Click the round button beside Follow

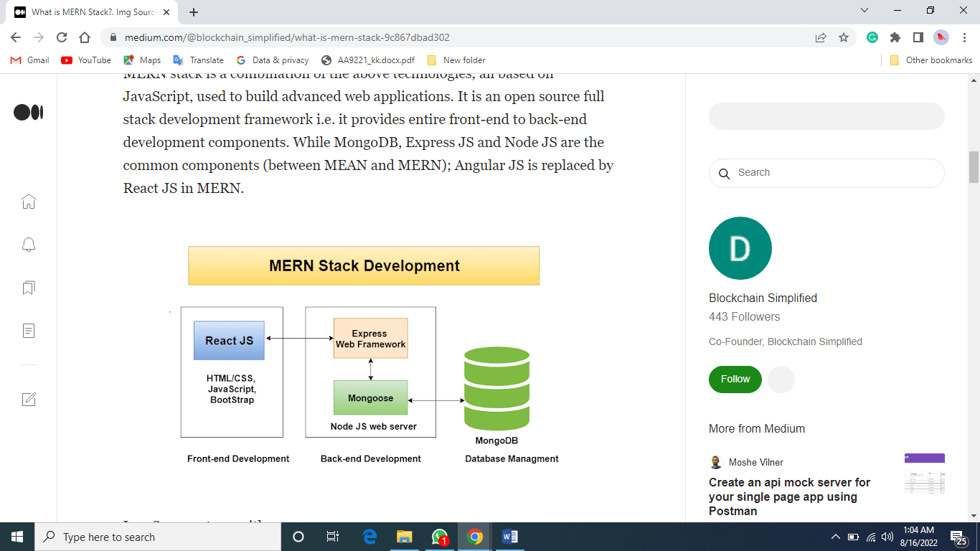point(781,379)
